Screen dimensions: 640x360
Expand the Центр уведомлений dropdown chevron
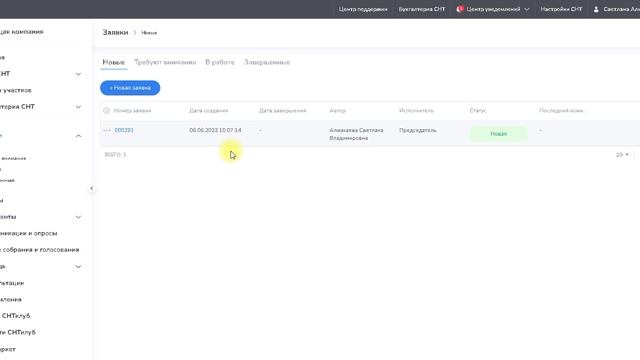[527, 9]
